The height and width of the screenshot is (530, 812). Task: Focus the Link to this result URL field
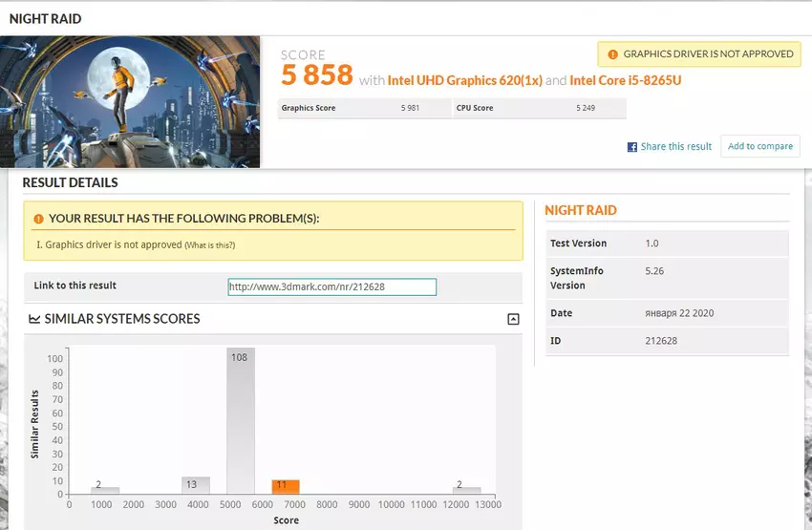click(331, 286)
